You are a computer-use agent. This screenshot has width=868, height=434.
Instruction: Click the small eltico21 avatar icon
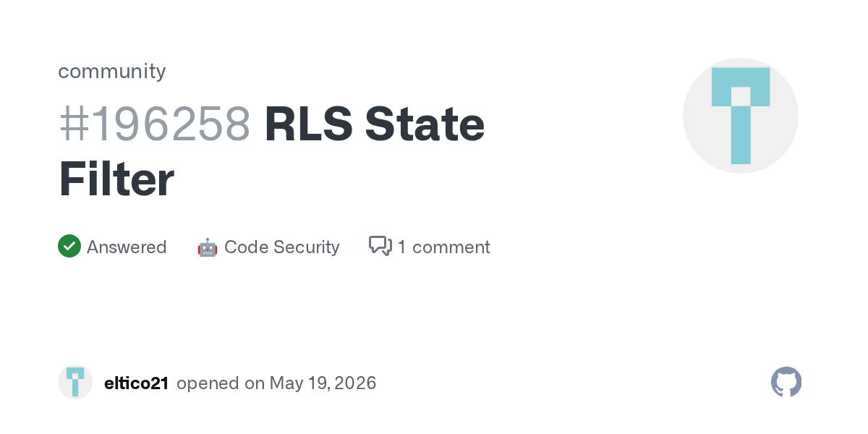pos(75,382)
